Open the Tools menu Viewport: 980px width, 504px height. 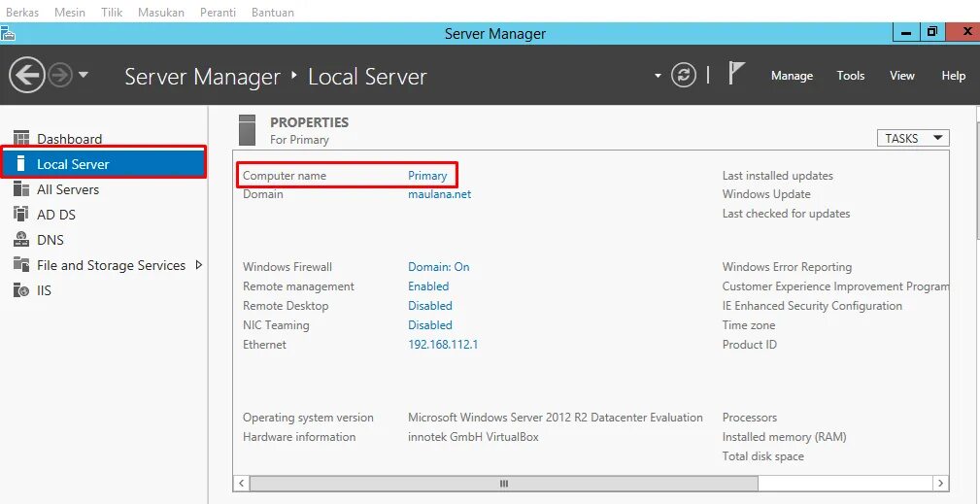[x=851, y=76]
